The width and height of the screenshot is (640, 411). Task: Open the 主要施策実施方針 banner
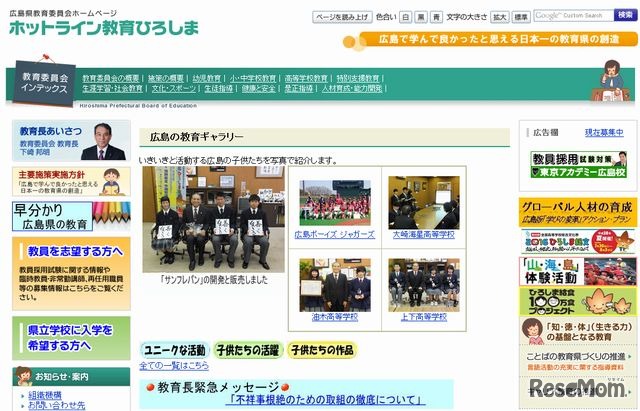[71, 181]
